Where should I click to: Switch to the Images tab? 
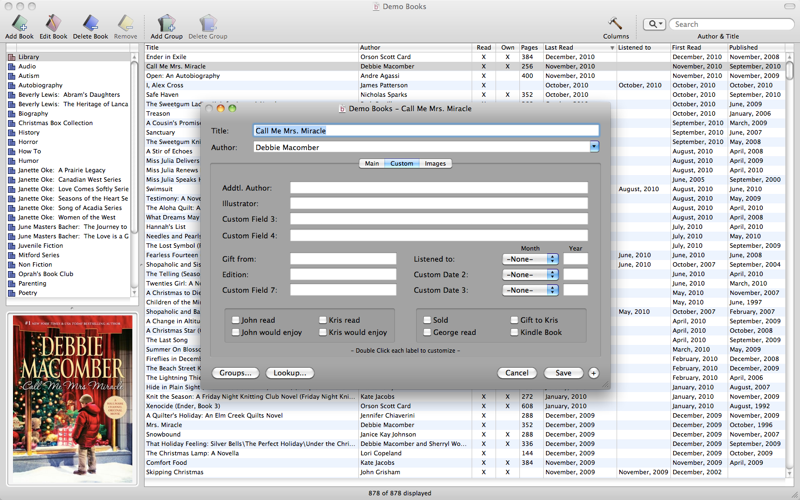coord(435,163)
